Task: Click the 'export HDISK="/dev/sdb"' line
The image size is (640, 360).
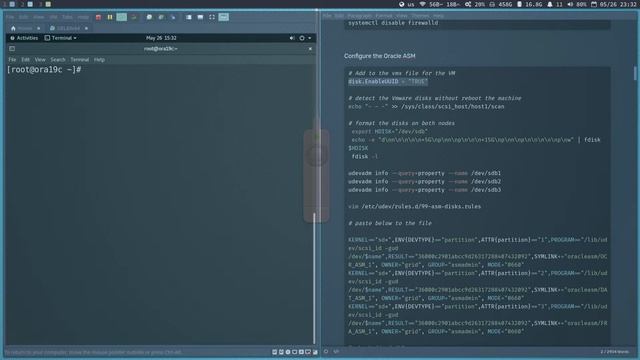Action: (389, 132)
